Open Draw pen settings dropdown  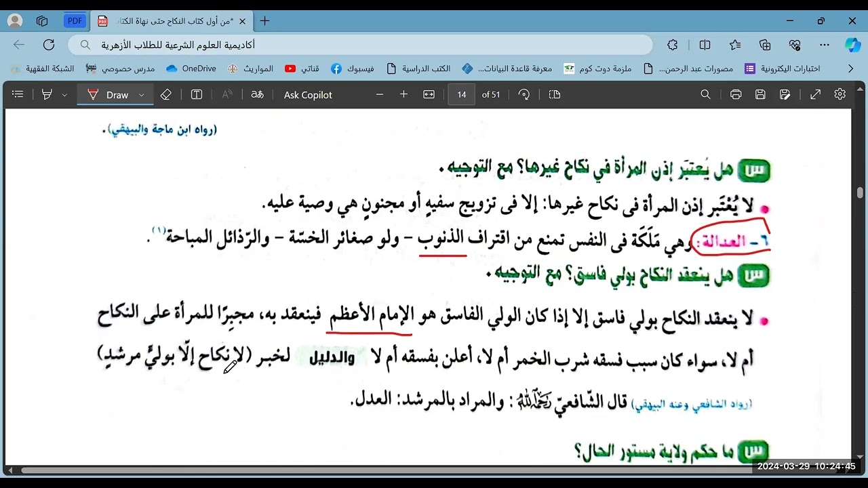[141, 95]
